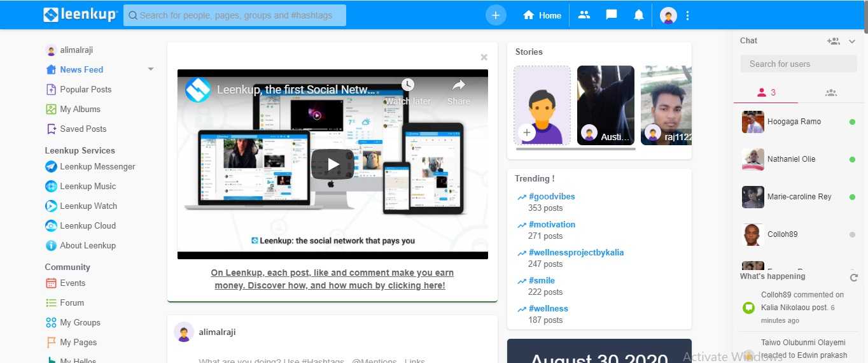Go to Home in the top bar
The image size is (868, 363).
click(x=542, y=15)
